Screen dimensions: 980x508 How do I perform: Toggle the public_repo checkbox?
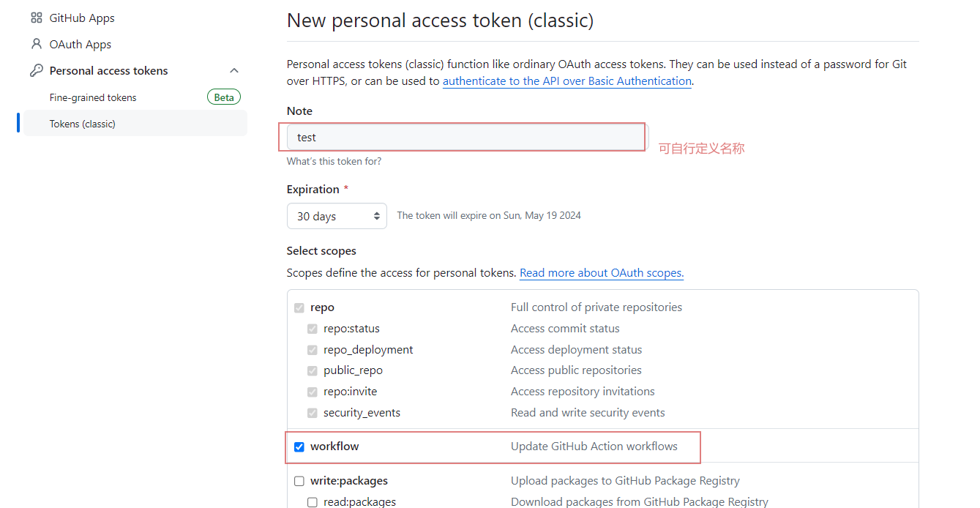[313, 370]
